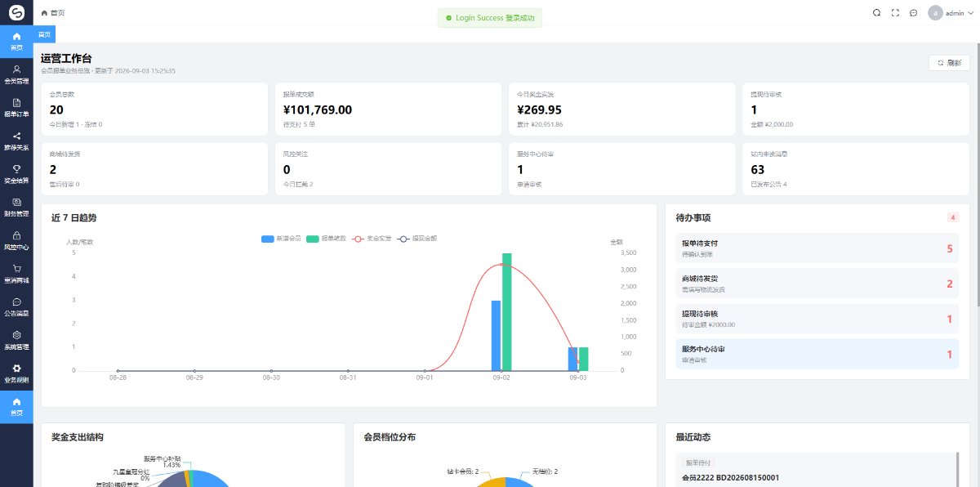Go to 推荐关系 with the share icon

pos(16,141)
